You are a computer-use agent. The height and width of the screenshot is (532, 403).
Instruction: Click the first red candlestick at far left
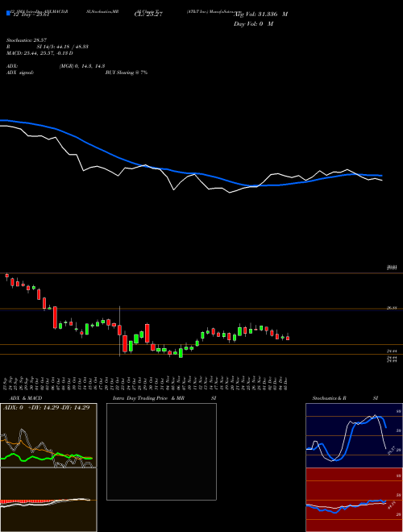(6, 276)
